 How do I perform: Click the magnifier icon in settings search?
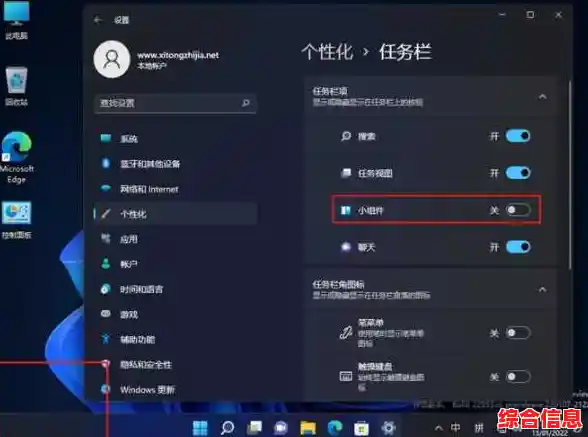246,103
